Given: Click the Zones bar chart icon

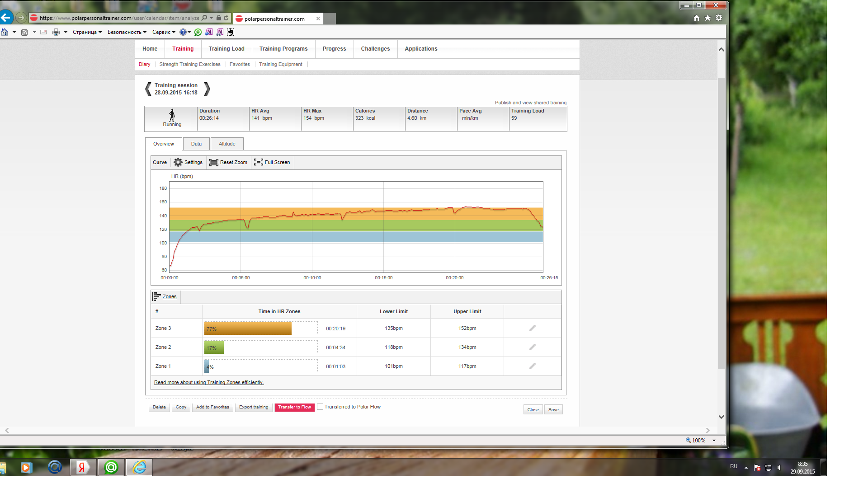Looking at the screenshot, I should pyautogui.click(x=157, y=296).
